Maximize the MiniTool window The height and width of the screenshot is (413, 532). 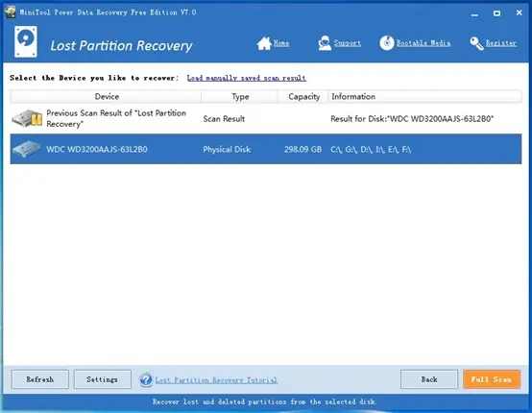(x=496, y=13)
